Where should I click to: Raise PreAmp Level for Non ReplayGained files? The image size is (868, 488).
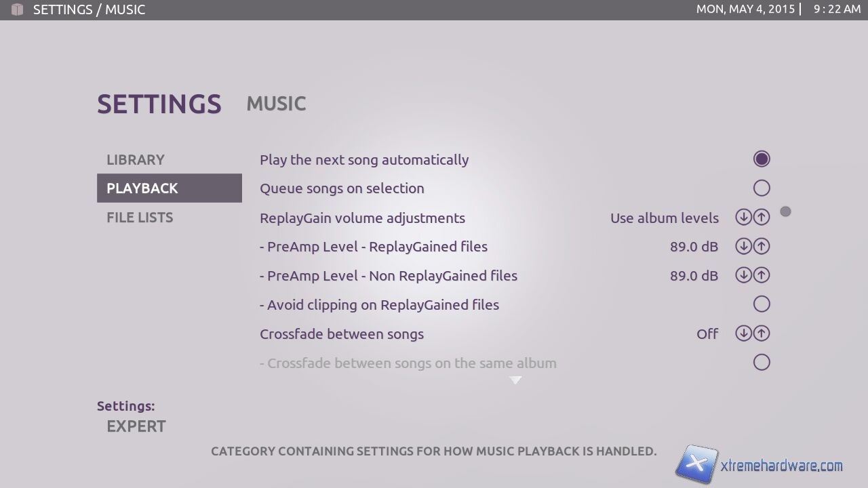762,276
